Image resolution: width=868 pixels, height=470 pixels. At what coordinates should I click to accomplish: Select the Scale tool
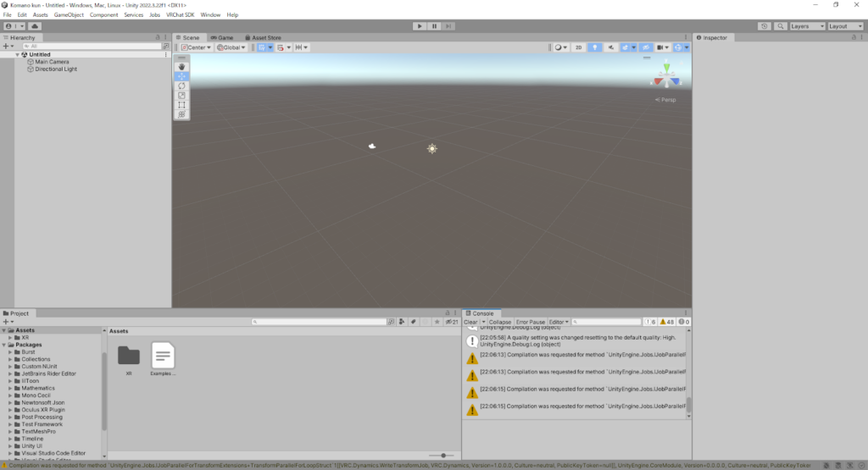[x=181, y=95]
